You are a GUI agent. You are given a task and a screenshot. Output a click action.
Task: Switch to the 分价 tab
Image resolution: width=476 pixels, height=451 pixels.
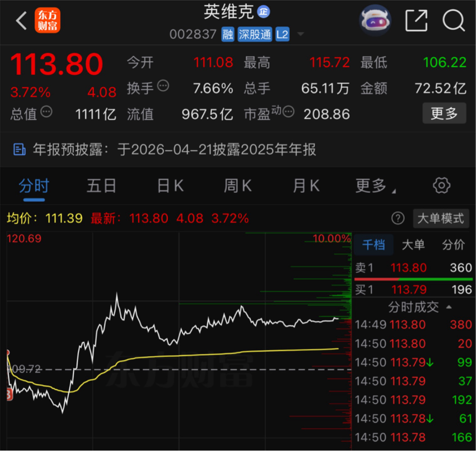coord(453,245)
